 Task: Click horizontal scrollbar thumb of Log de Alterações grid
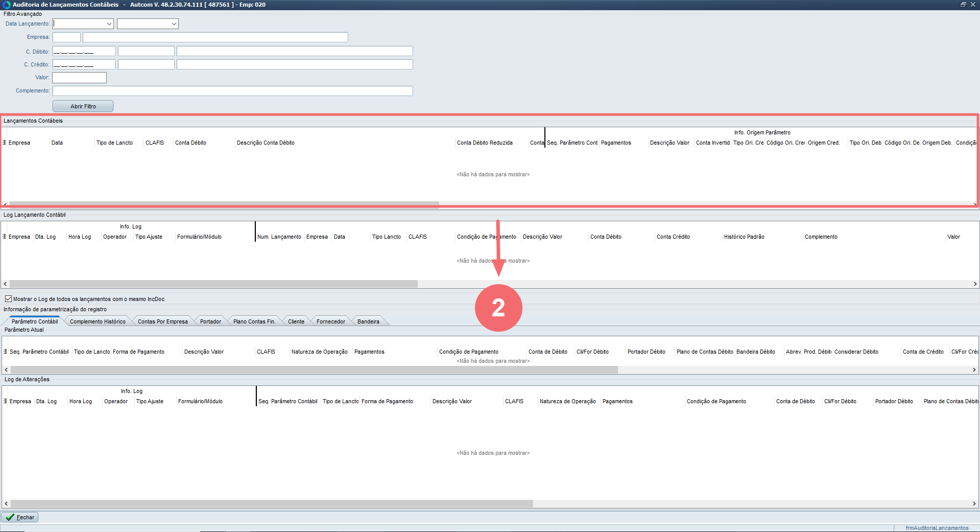272,503
